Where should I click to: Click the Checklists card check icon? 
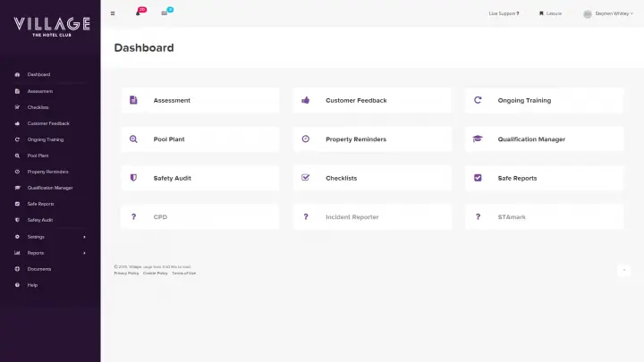click(x=306, y=178)
